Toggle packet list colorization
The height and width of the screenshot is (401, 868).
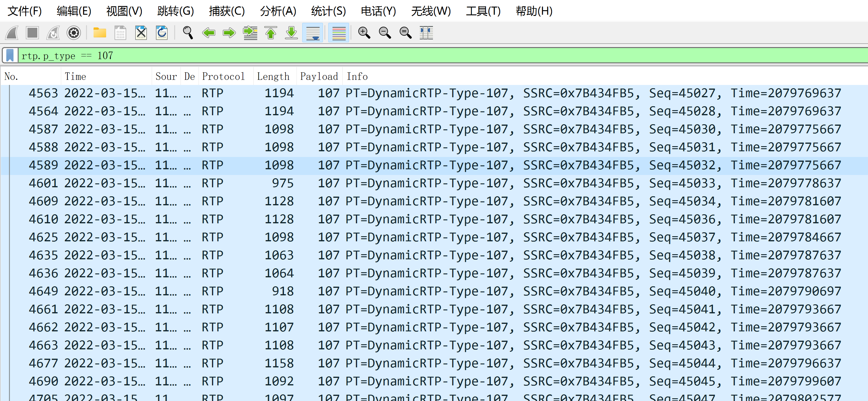338,33
